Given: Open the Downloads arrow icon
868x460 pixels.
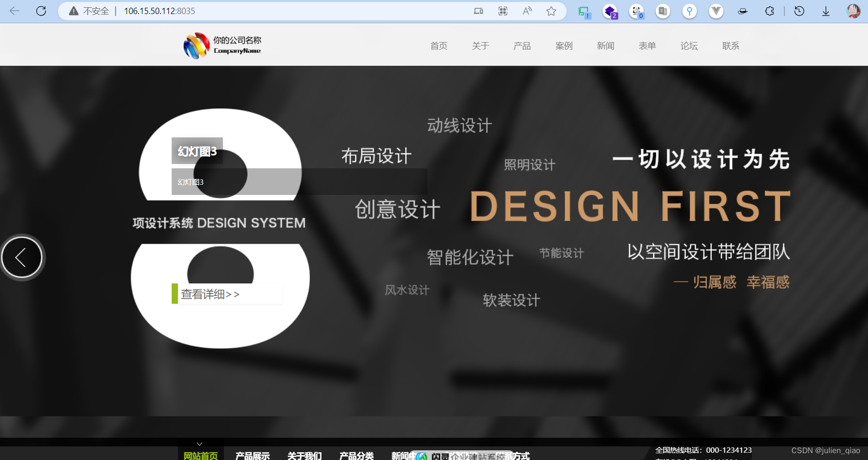Looking at the screenshot, I should pos(826,11).
